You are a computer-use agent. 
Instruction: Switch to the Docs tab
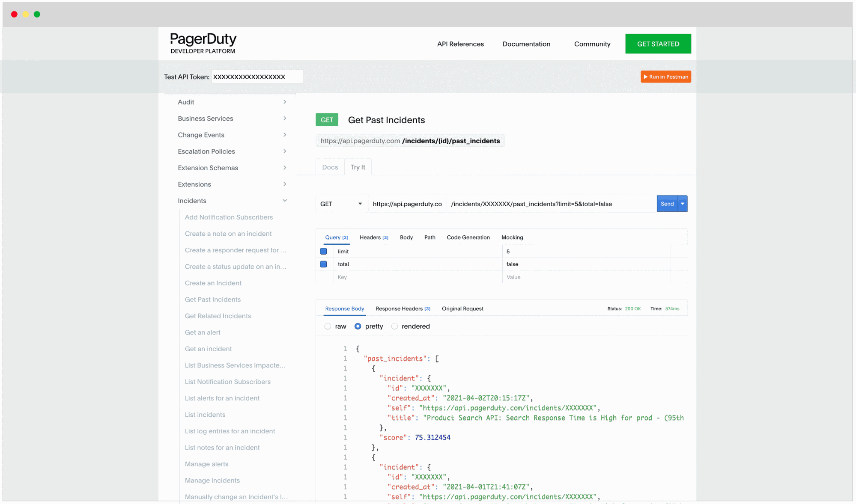coord(330,167)
